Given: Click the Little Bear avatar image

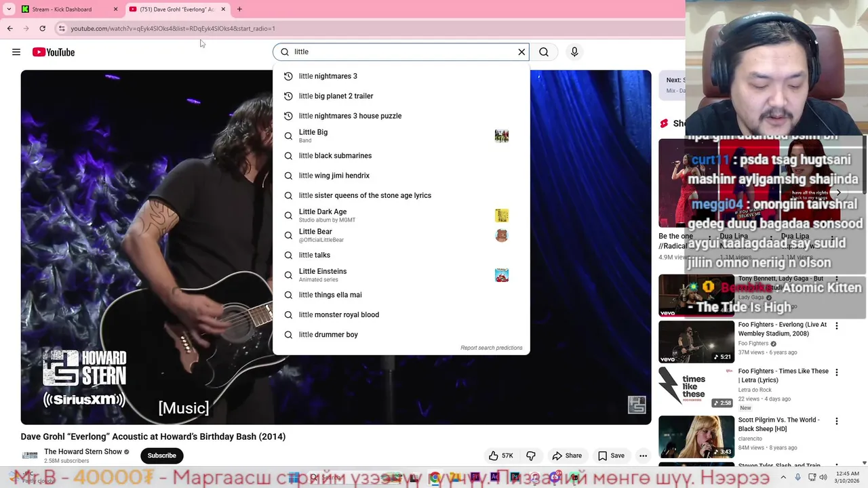Looking at the screenshot, I should click(502, 235).
